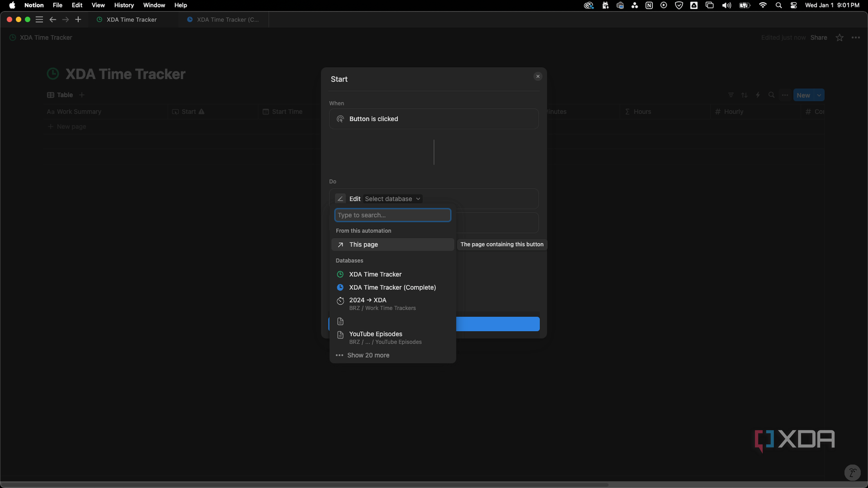Image resolution: width=868 pixels, height=488 pixels.
Task: Show 20 more databases
Action: click(x=392, y=355)
